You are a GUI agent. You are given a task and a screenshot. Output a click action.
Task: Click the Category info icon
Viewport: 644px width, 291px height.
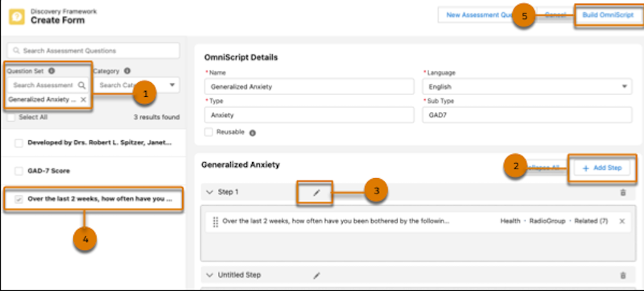tap(127, 71)
